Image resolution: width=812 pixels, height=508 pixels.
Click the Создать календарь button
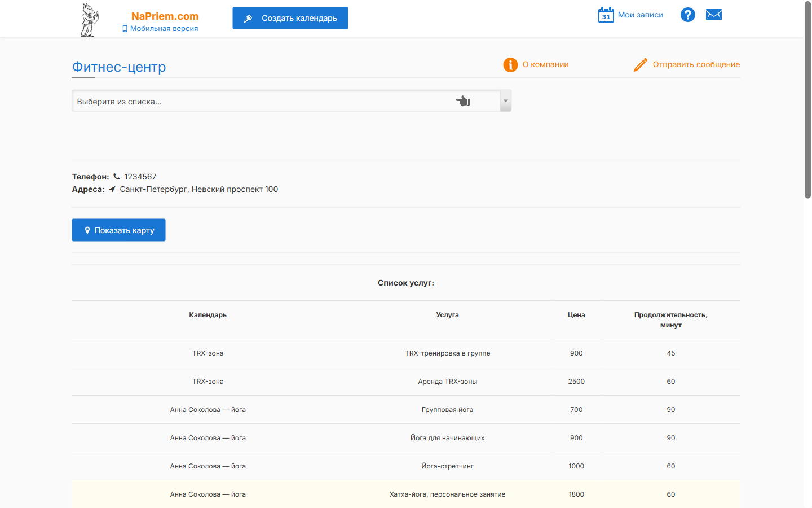(290, 18)
